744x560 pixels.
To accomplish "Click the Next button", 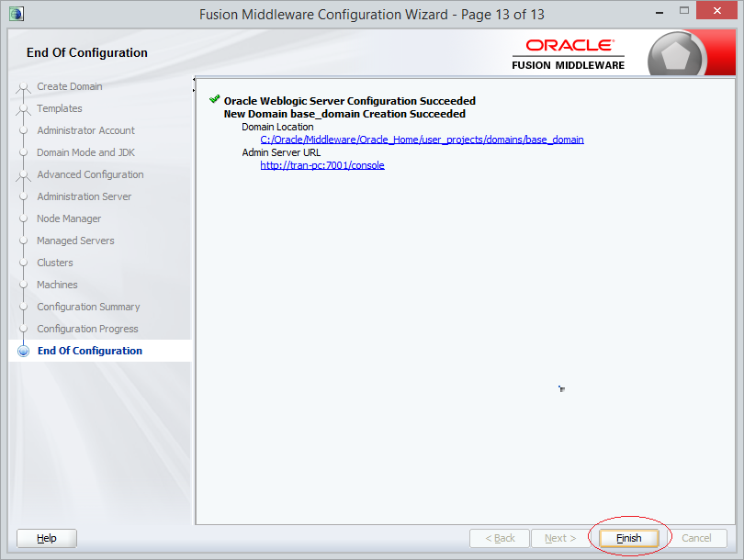I will [x=560, y=538].
